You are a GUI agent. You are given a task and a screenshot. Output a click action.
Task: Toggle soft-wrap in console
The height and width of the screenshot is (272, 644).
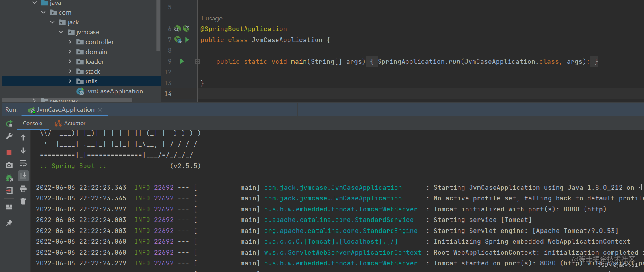(23, 163)
